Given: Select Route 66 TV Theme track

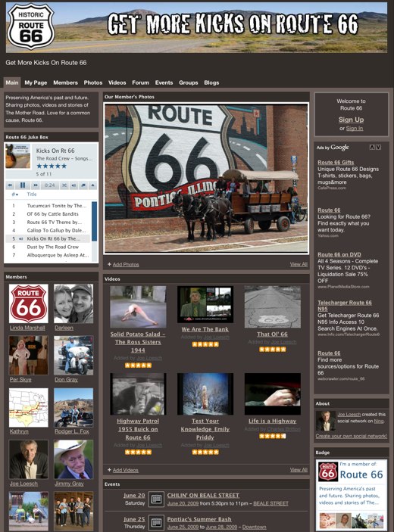Looking at the screenshot, I should point(48,222).
